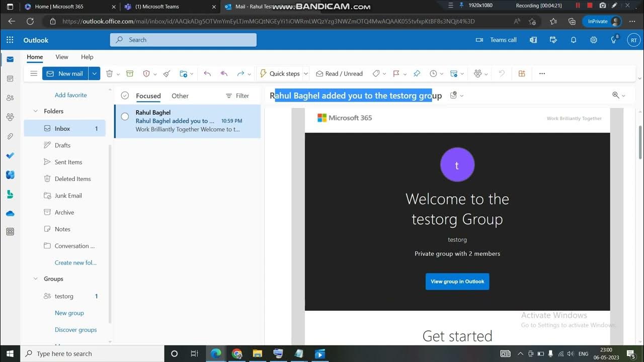Open the testorg group
The image size is (644, 362).
point(65,296)
